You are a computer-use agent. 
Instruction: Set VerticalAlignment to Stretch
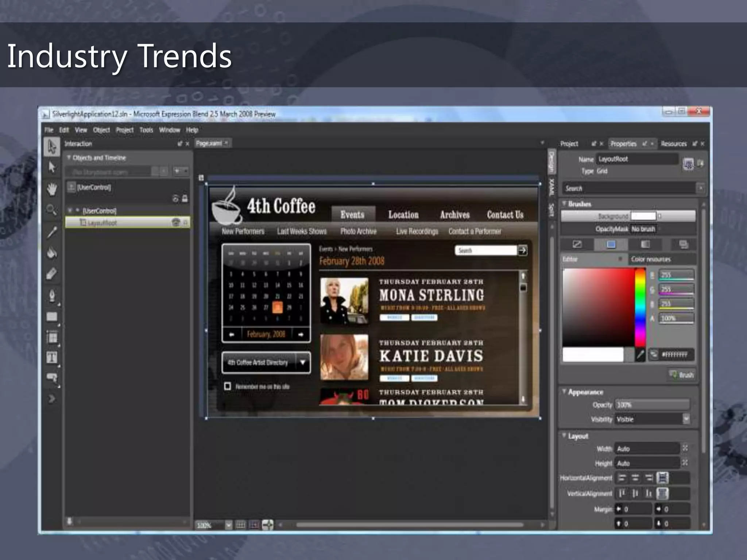pos(662,493)
